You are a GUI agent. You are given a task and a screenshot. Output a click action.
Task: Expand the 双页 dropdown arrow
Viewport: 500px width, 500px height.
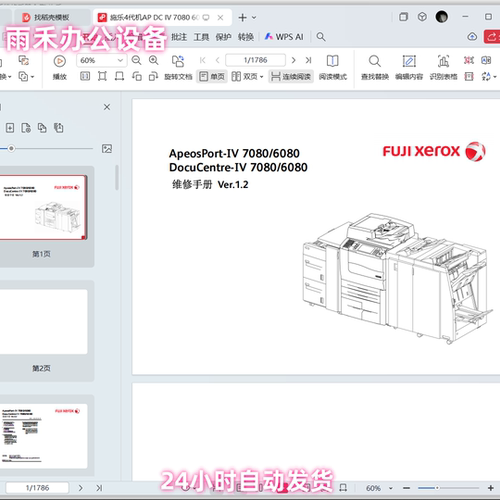coord(262,77)
